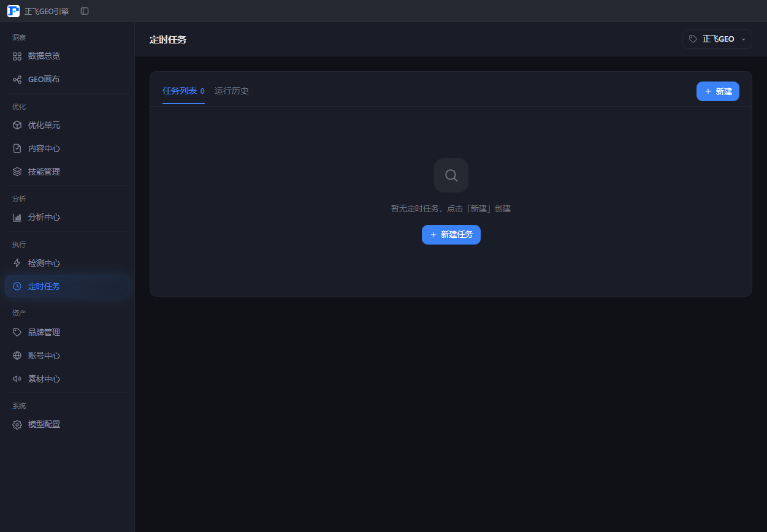The image size is (767, 532).
Task: Click the 分析中心 bar chart icon
Action: [17, 217]
